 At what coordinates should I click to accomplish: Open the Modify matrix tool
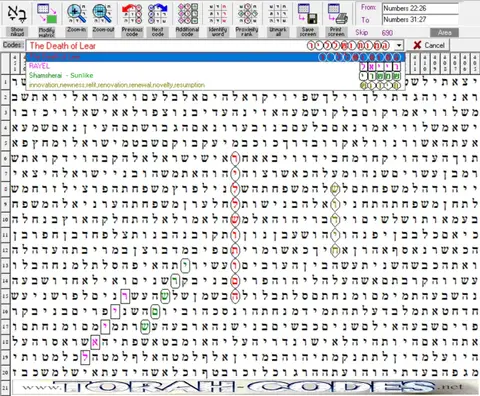coord(47,14)
